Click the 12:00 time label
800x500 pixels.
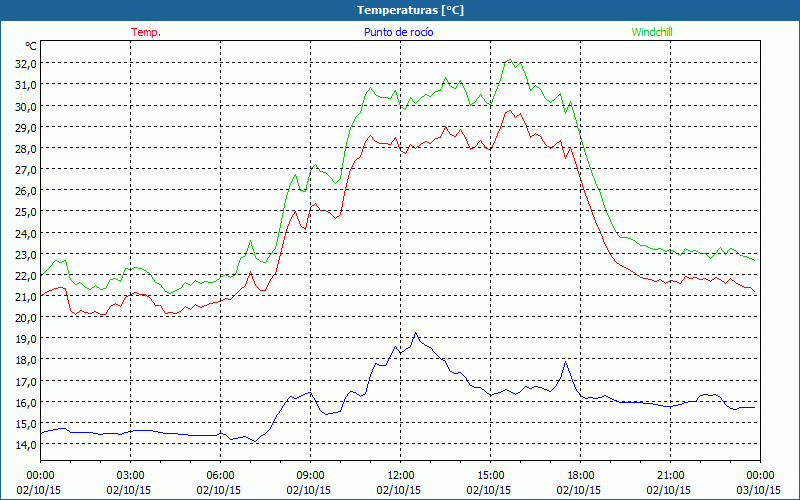pos(401,476)
